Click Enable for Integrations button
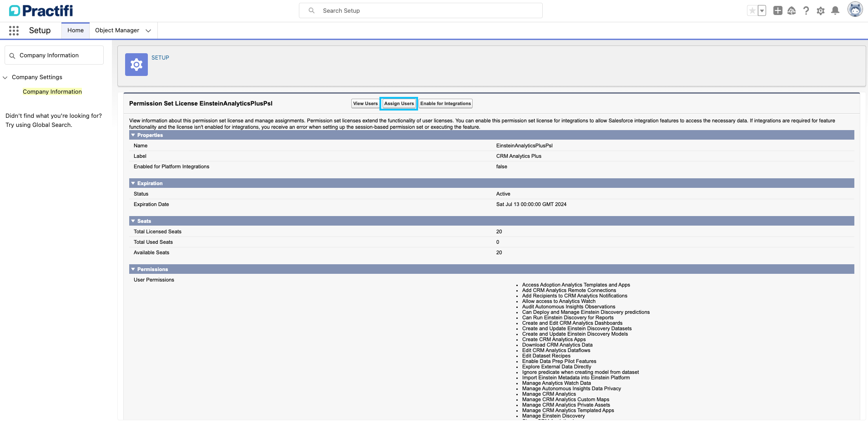Viewport: 868px width, 423px height. click(x=445, y=104)
